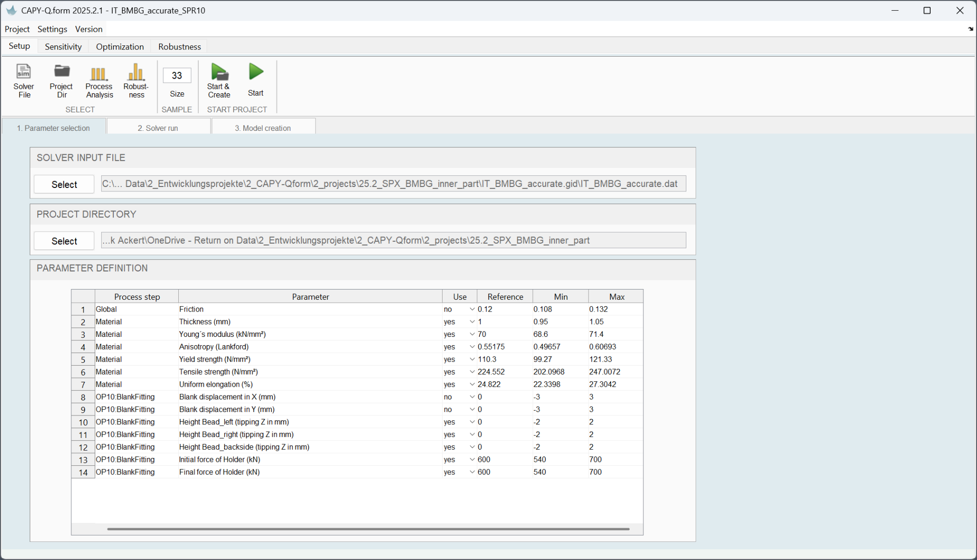Image resolution: width=977 pixels, height=560 pixels.
Task: Click the Min column header
Action: (561, 297)
